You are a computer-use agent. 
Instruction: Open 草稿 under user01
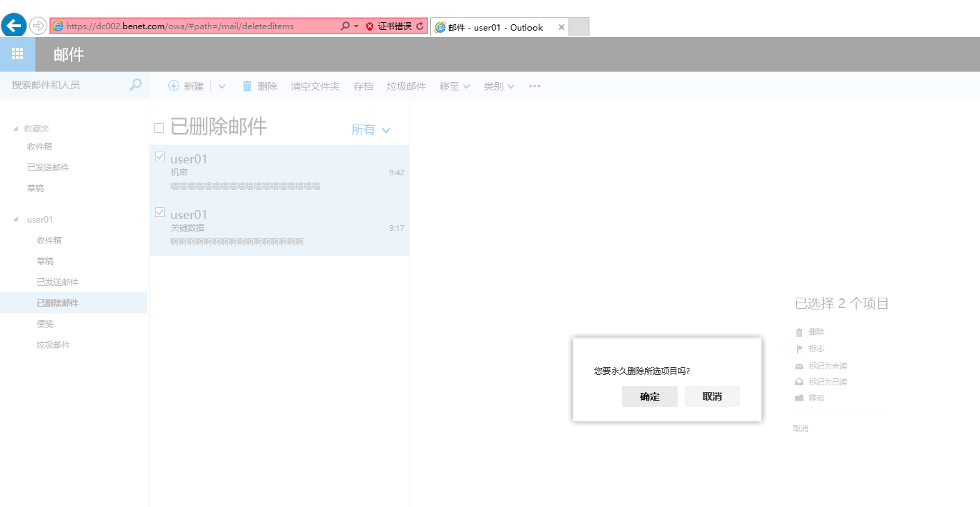45,261
